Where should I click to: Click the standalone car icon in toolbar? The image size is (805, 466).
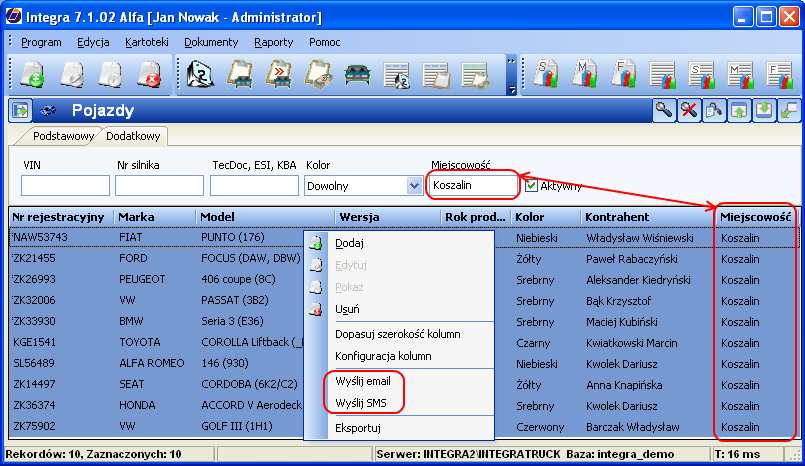[x=357, y=75]
